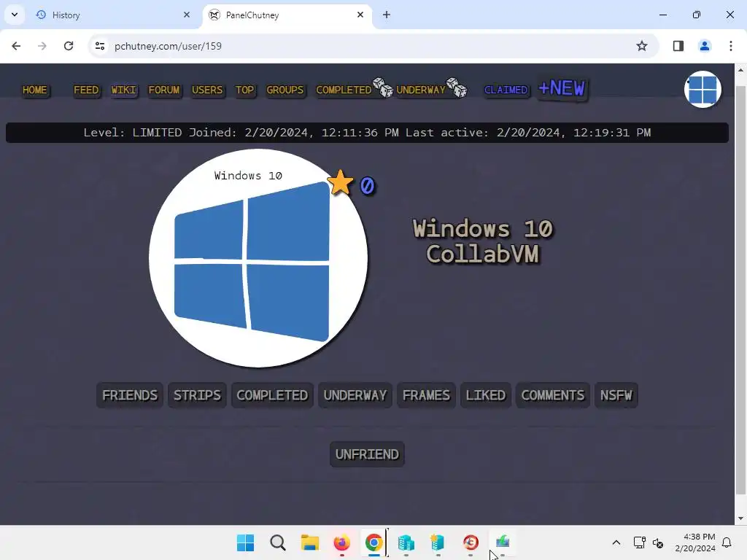Click the blue star count 0

click(368, 186)
